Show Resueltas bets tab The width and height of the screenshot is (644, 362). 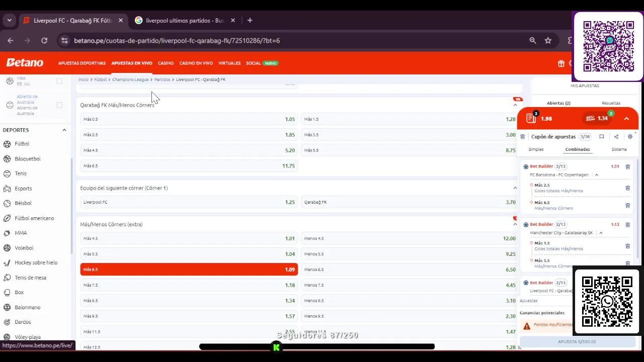pos(611,103)
